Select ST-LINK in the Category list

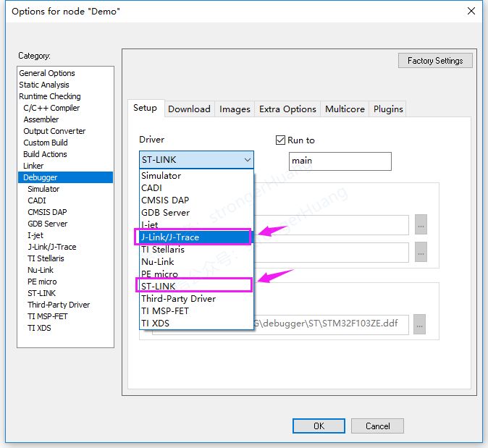[x=65, y=293]
